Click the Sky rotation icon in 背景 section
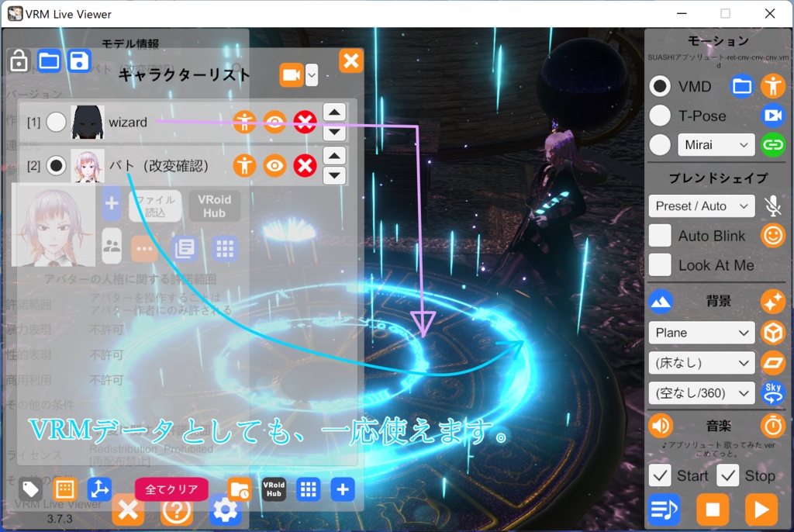794x532 pixels. [773, 393]
